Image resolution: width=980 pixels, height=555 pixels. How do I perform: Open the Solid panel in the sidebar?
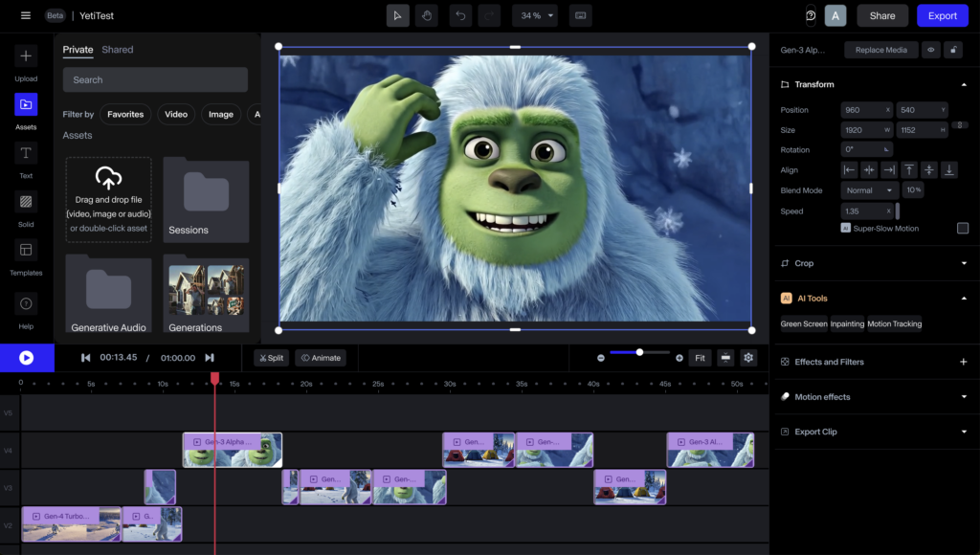coord(26,209)
